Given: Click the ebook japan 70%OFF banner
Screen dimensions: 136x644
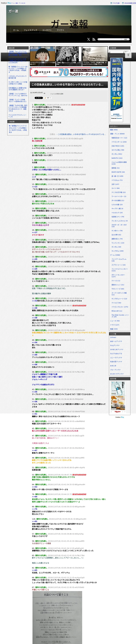Looking at the screenshot, I should 69,72.
